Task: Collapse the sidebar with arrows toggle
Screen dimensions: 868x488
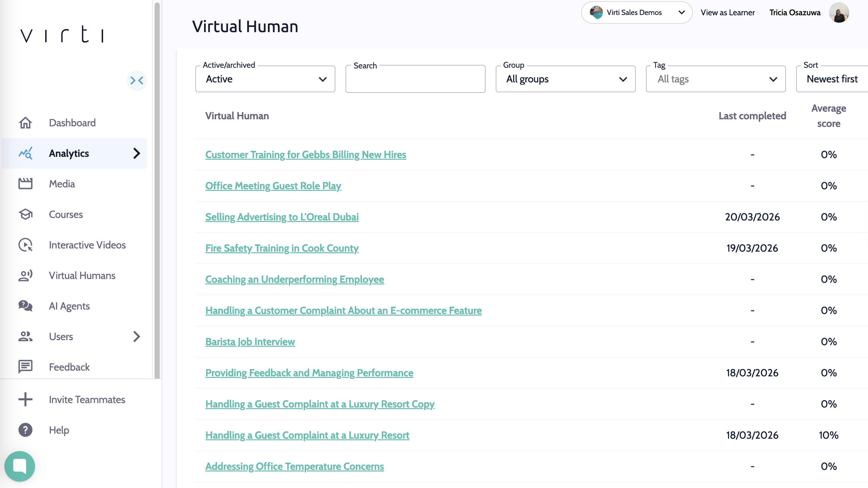Action: pos(137,80)
